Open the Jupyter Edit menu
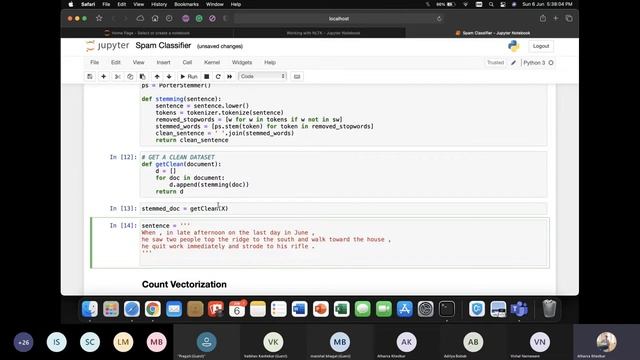640x360 pixels. pos(116,62)
